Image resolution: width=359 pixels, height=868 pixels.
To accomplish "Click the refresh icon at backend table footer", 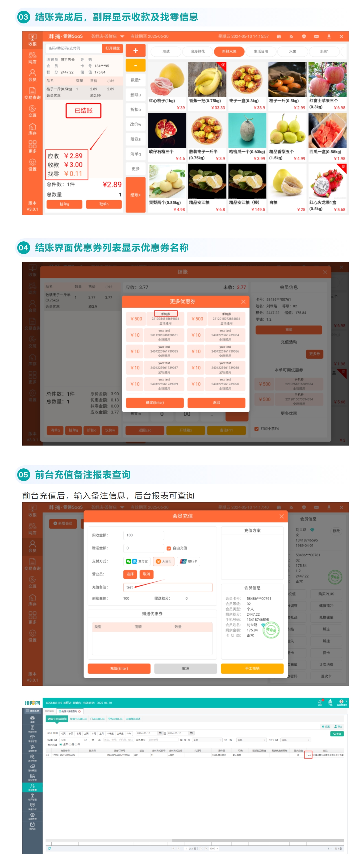I will coord(50,849).
